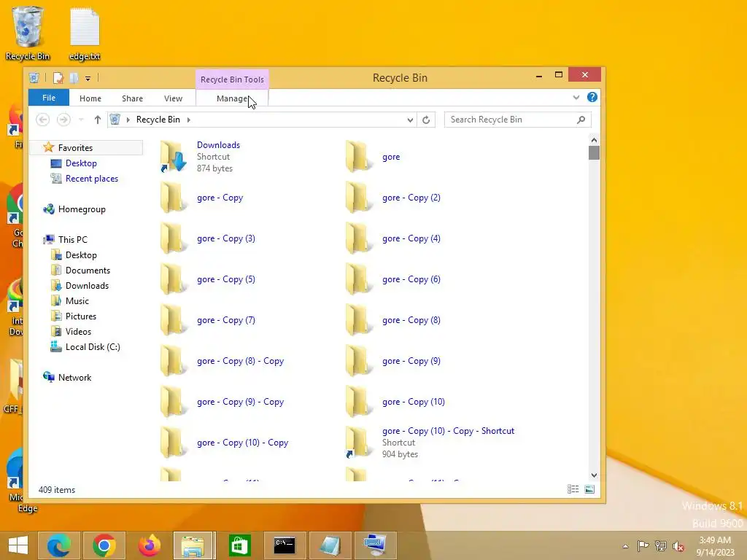This screenshot has width=747, height=560.
Task: Open Videos in navigation pane
Action: click(x=78, y=332)
